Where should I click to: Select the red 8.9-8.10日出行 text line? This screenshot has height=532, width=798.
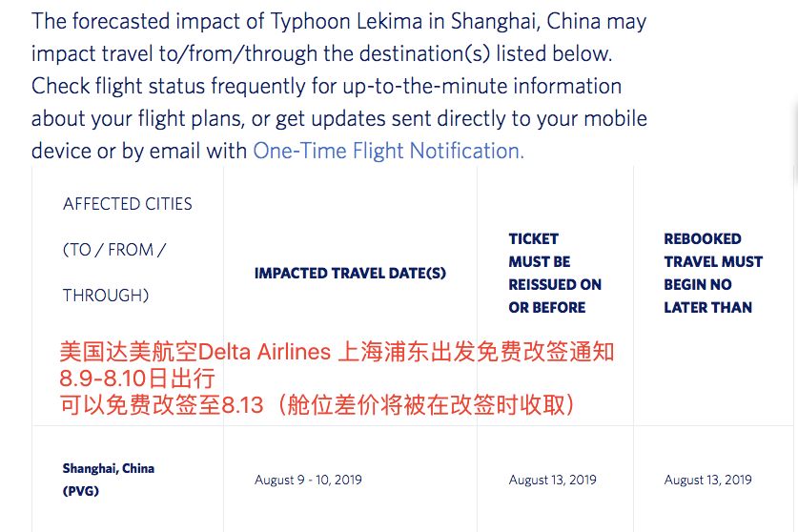point(137,379)
